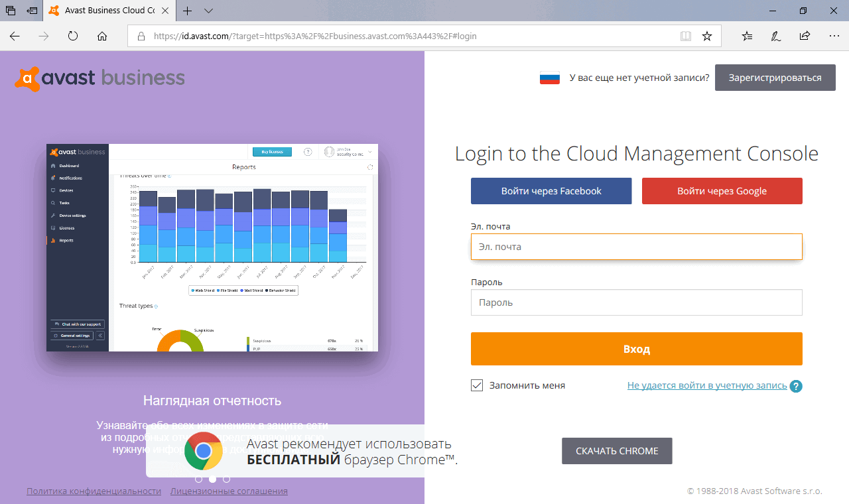The width and height of the screenshot is (849, 504).
Task: Change language via the Russian flag icon
Action: 550,78
